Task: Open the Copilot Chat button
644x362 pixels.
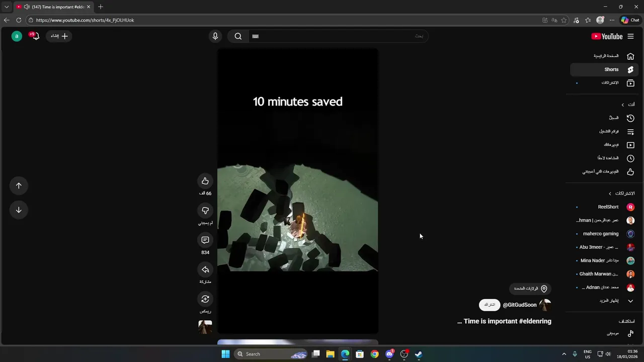Action: 630,20
